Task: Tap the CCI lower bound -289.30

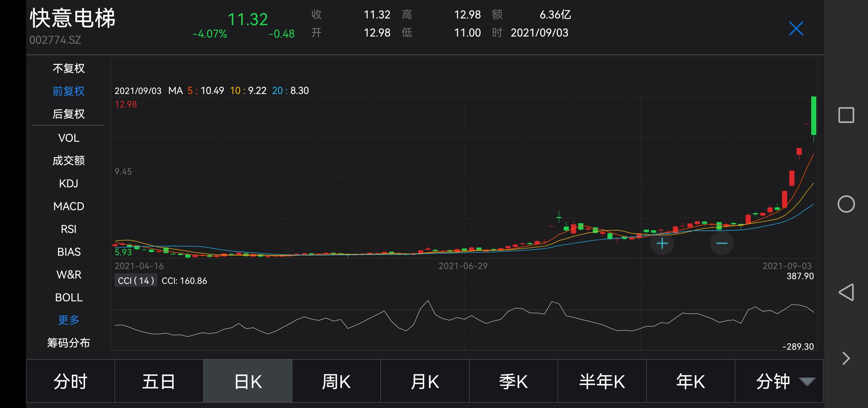Action: point(798,347)
